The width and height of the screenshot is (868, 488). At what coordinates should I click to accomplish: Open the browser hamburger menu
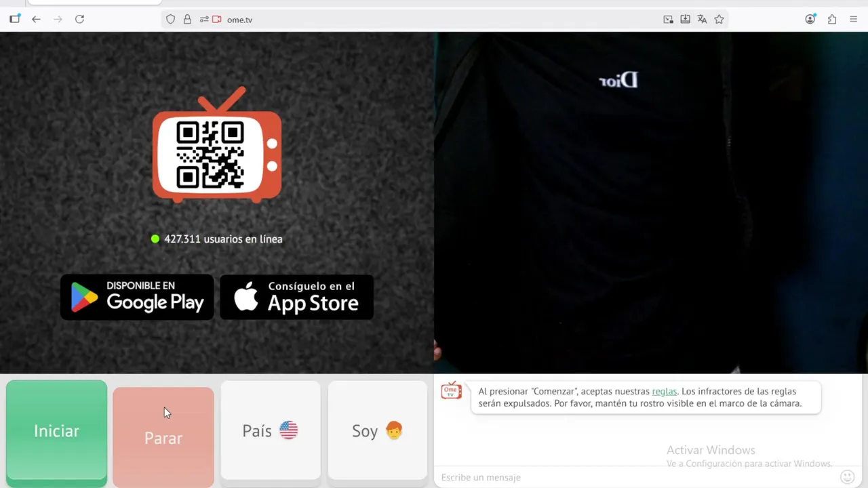point(854,20)
